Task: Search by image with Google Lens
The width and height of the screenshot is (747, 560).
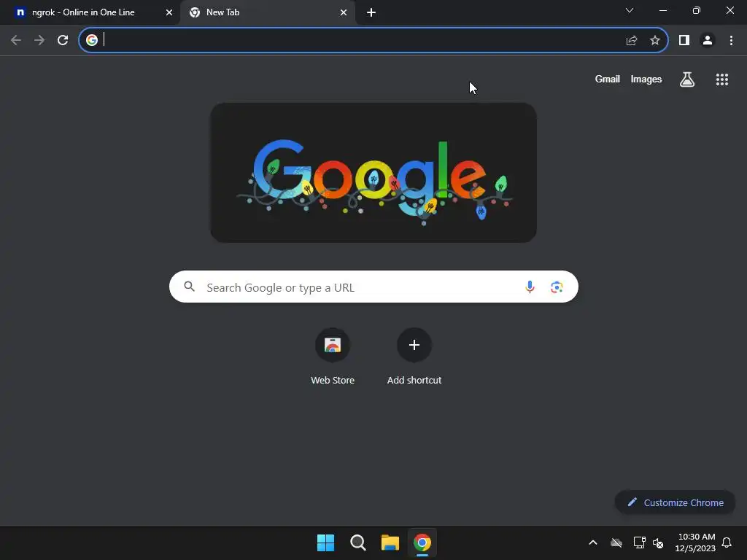Action: point(557,287)
